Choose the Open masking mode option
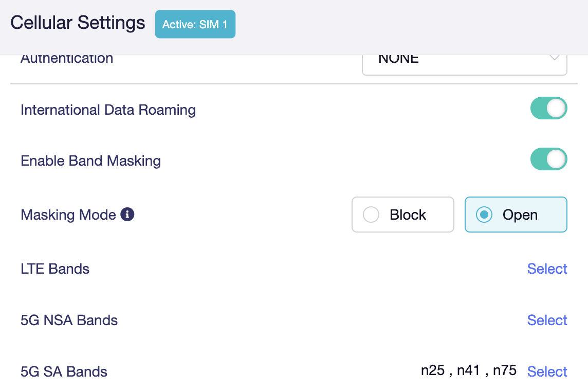 tap(516, 215)
